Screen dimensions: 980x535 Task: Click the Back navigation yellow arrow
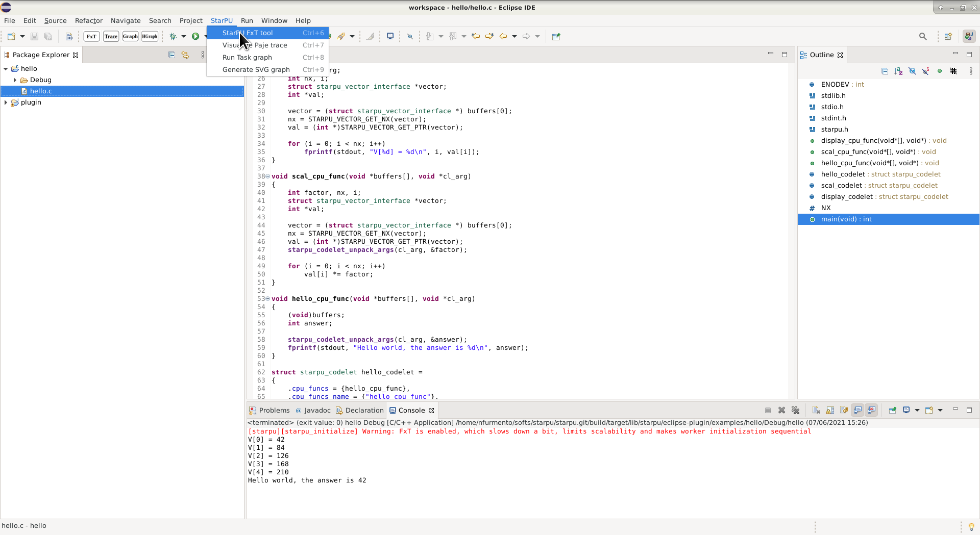coord(503,36)
